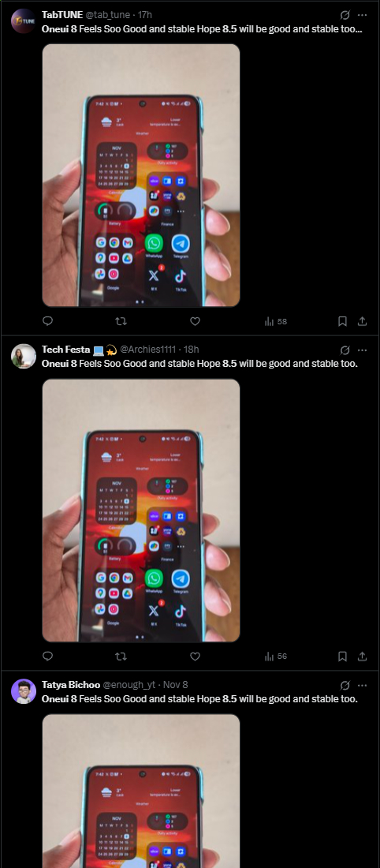Bookmark the Tech Festa post
The image size is (380, 868).
click(x=342, y=656)
